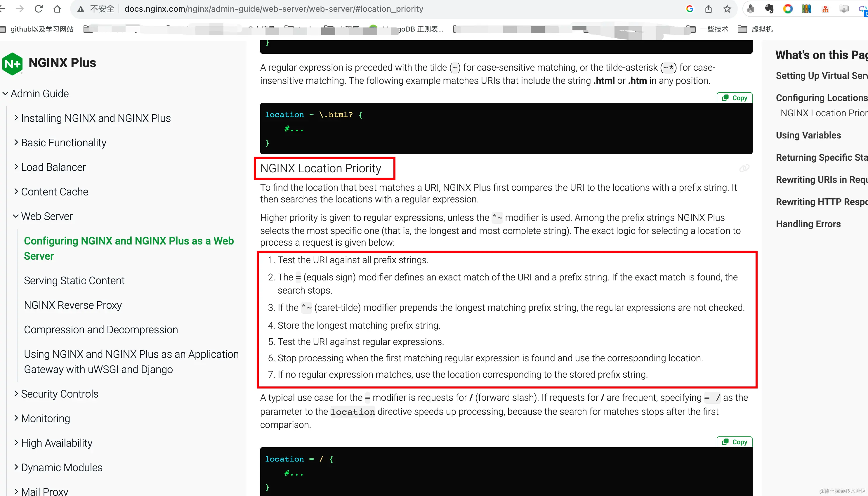868x496 pixels.
Task: Click the browser reload icon
Action: 39,9
